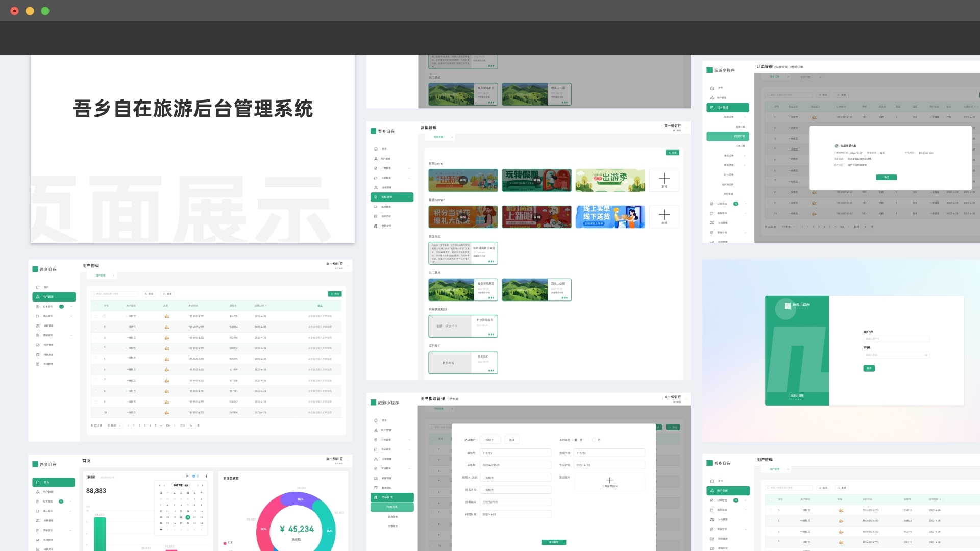Go to previous month in dashboard calendar
The width and height of the screenshot is (980, 551).
coord(164,485)
